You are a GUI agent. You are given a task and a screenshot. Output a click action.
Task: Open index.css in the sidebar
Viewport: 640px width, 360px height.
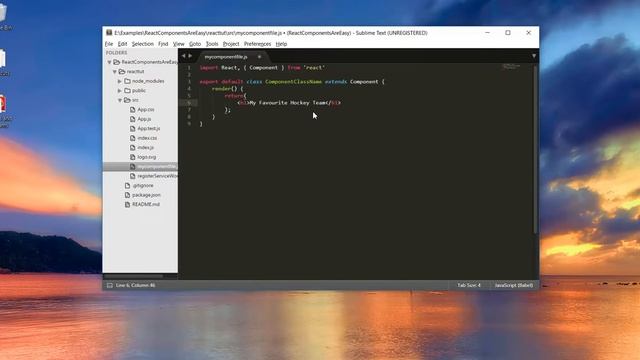coord(147,138)
